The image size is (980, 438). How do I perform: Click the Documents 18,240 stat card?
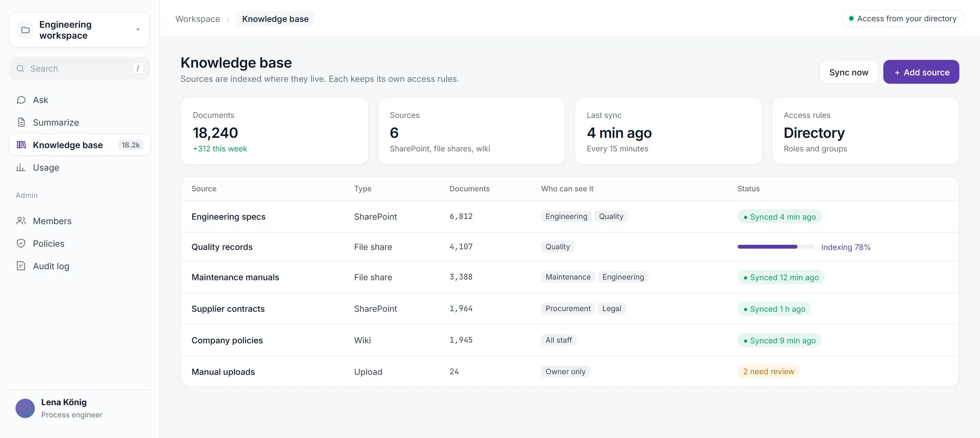(275, 131)
